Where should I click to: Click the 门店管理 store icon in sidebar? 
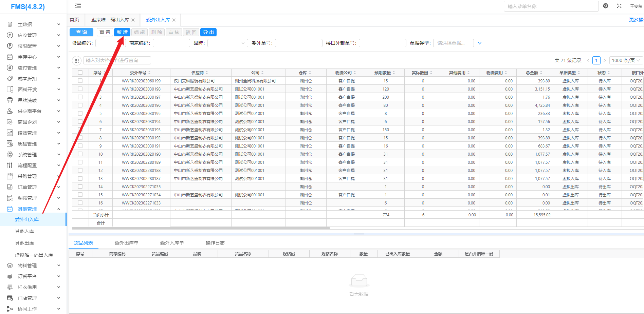coord(10,298)
